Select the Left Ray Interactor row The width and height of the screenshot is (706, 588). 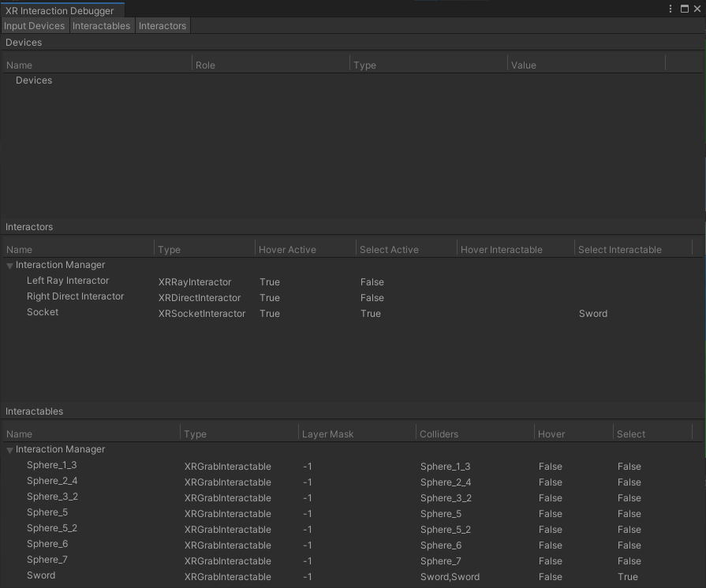point(68,281)
